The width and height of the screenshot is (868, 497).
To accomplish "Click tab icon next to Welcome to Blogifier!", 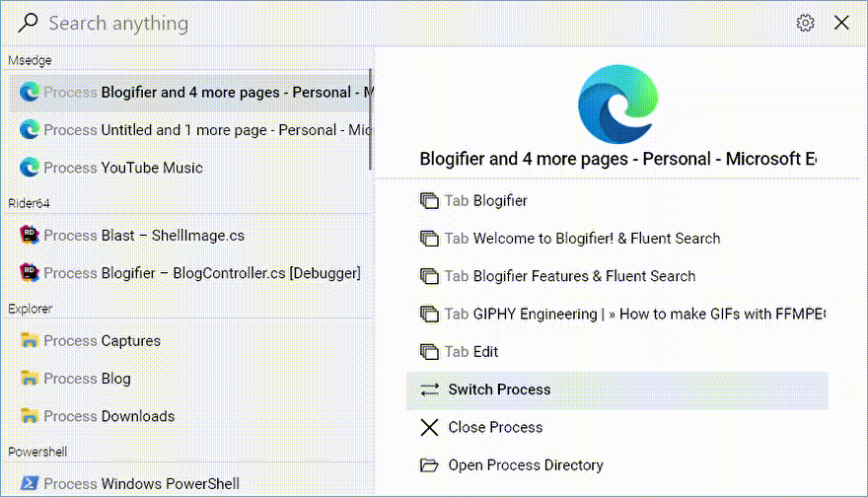I will pos(429,238).
